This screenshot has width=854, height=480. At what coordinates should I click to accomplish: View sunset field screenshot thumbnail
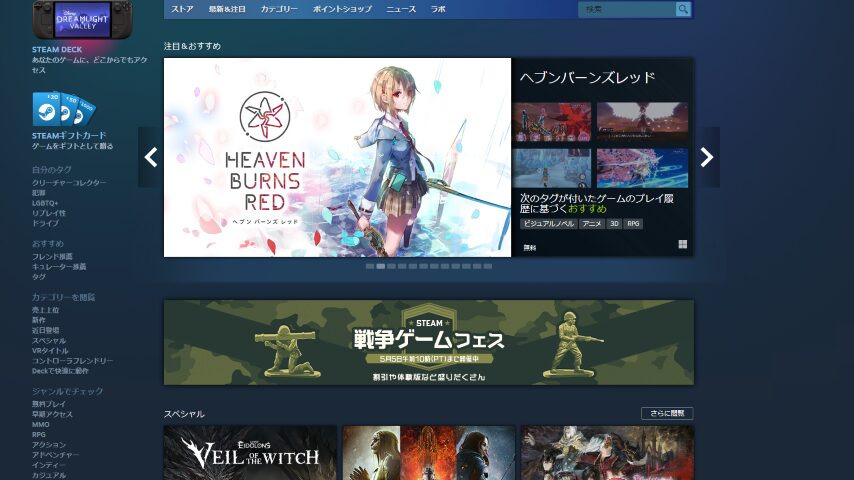click(x=642, y=122)
